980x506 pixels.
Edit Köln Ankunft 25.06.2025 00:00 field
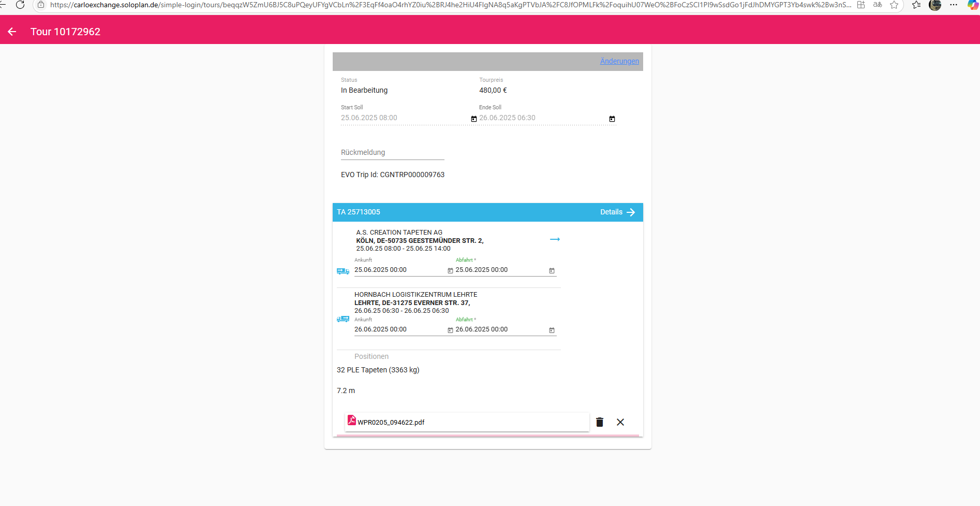pyautogui.click(x=400, y=270)
